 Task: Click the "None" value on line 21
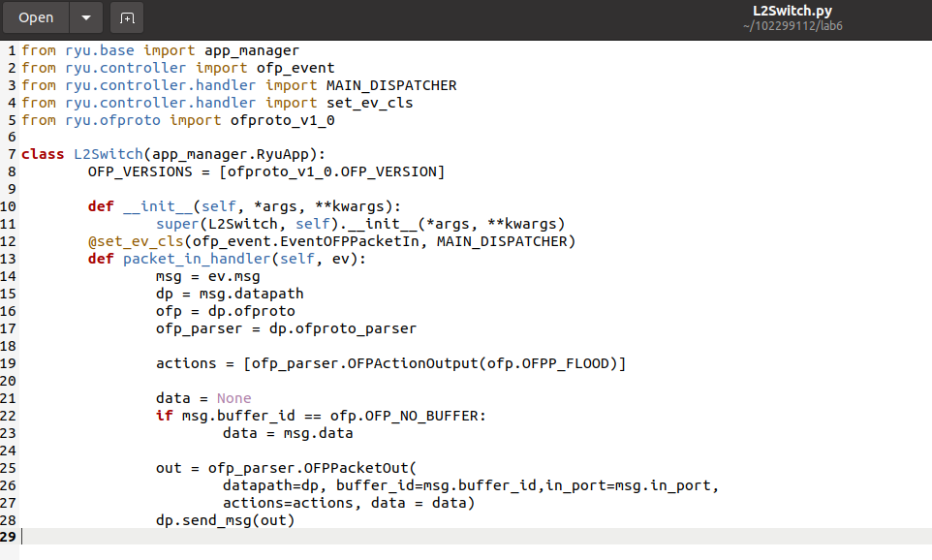pyautogui.click(x=233, y=398)
